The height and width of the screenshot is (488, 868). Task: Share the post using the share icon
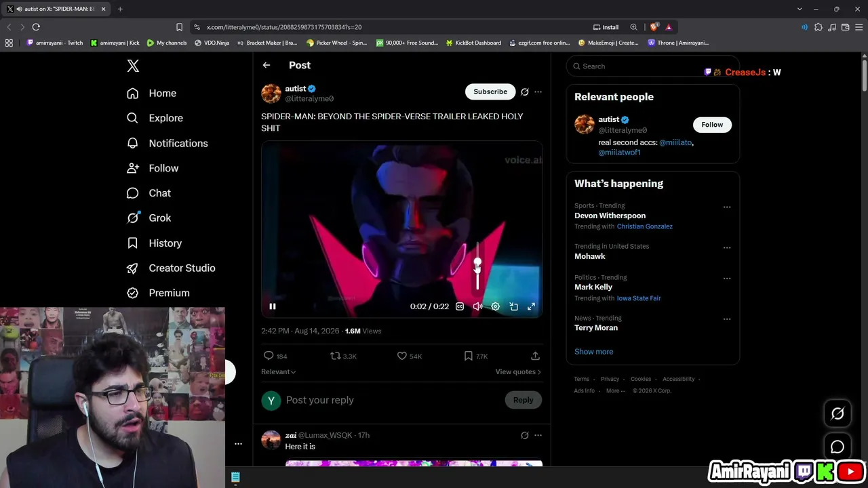coord(535,356)
